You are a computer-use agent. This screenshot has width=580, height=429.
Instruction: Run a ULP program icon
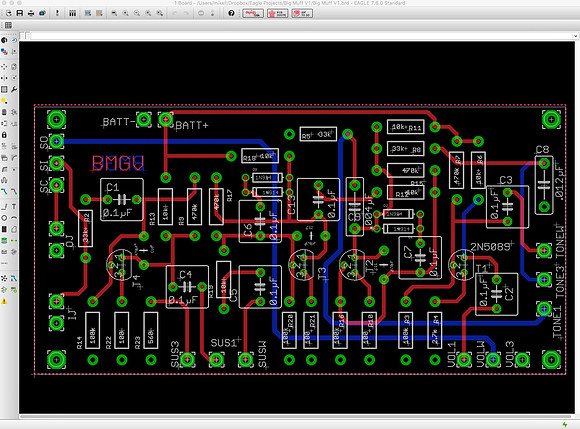click(x=99, y=13)
